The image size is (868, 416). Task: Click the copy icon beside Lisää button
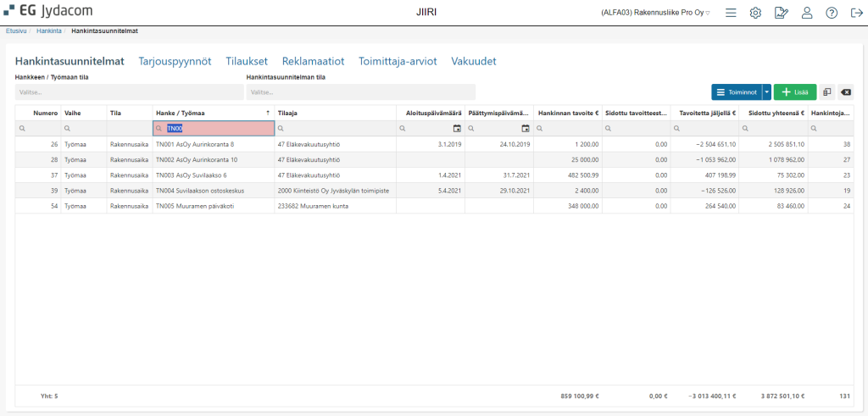click(x=827, y=92)
